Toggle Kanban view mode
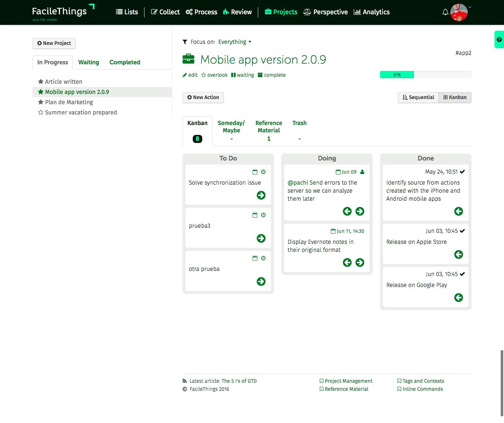The image size is (504, 423). [455, 97]
